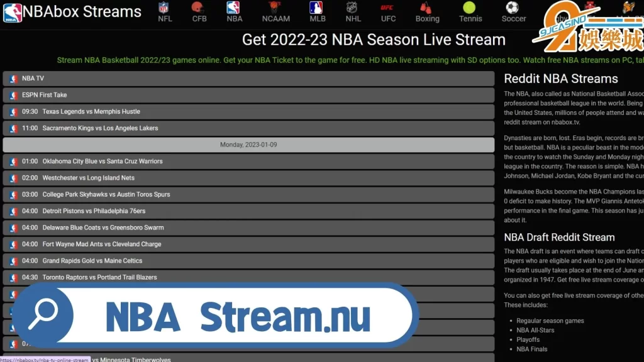Select the CFB helmet icon
Viewport: 644px width, 362px height.
199,8
